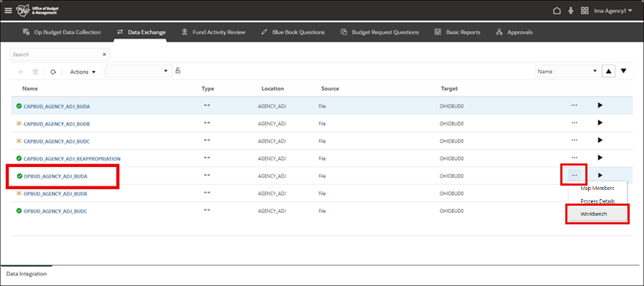Viewport: 644px width, 286px height.
Task: Open the Name sort-by dropdown
Action: tap(567, 71)
